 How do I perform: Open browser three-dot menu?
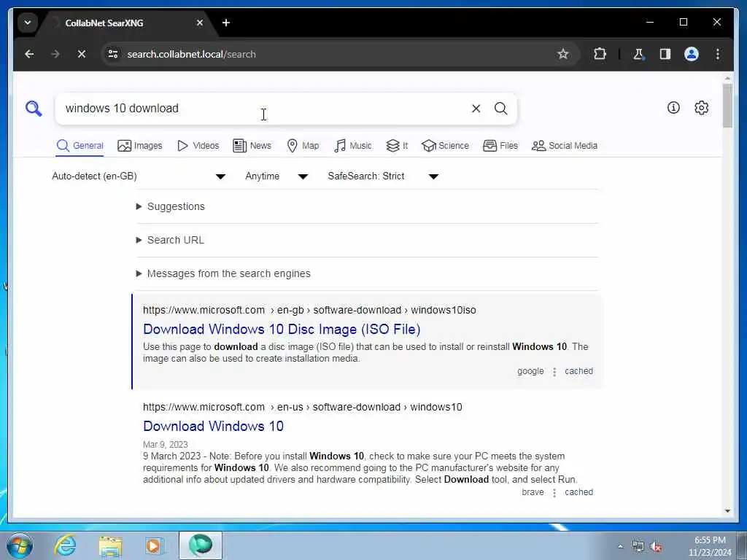[x=718, y=54]
